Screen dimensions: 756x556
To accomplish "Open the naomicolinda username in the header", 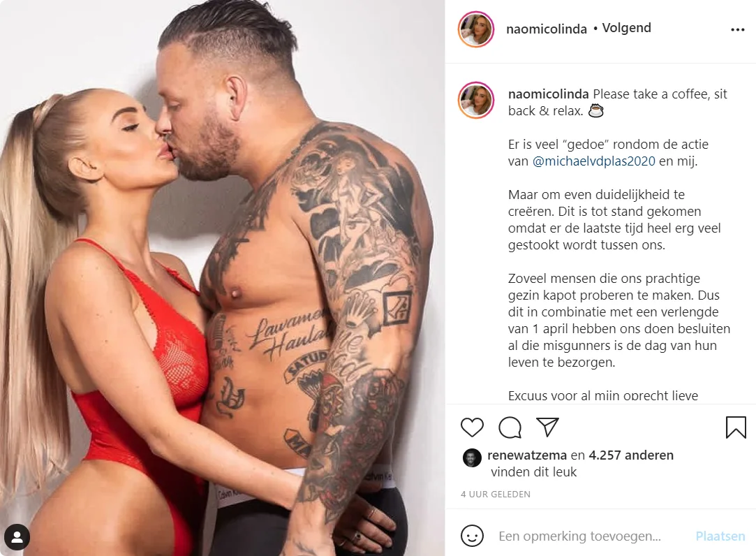I will (x=547, y=29).
